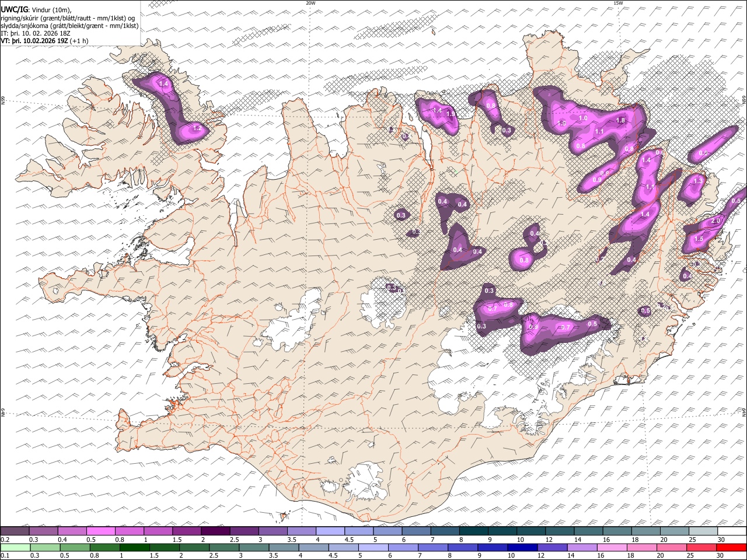Viewport: 747px width, 560px height.
Task: Click the bright pink 0.5 swatch in upper legend
Action: click(100, 531)
